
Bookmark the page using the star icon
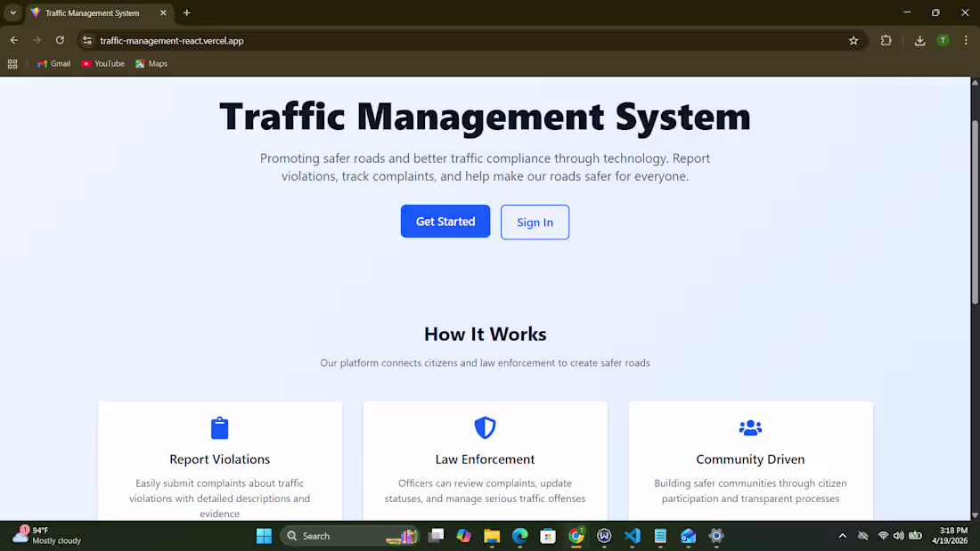pyautogui.click(x=853, y=40)
